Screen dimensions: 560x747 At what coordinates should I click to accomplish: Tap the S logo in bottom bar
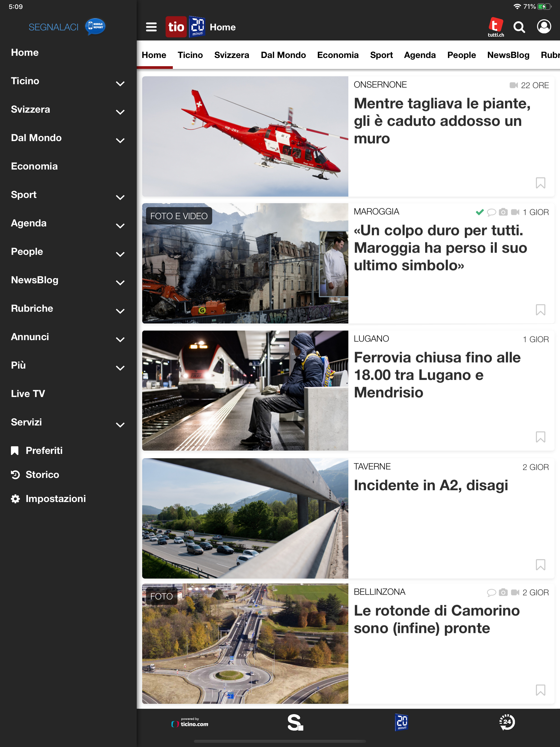pyautogui.click(x=295, y=722)
